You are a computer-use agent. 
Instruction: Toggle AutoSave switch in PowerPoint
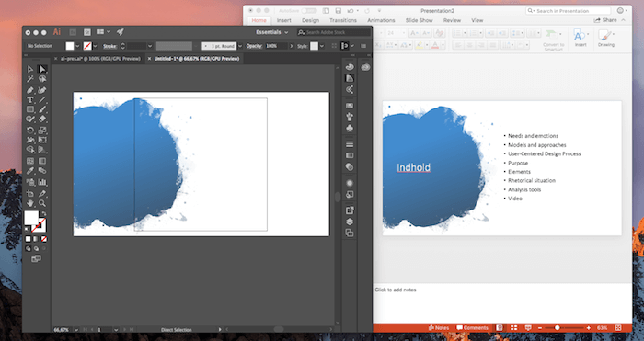click(309, 11)
